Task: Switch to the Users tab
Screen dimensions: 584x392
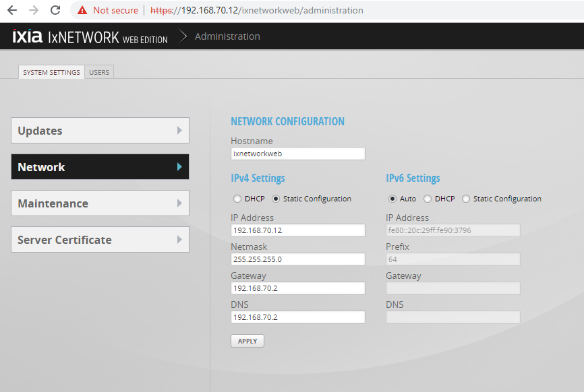Action: point(99,72)
